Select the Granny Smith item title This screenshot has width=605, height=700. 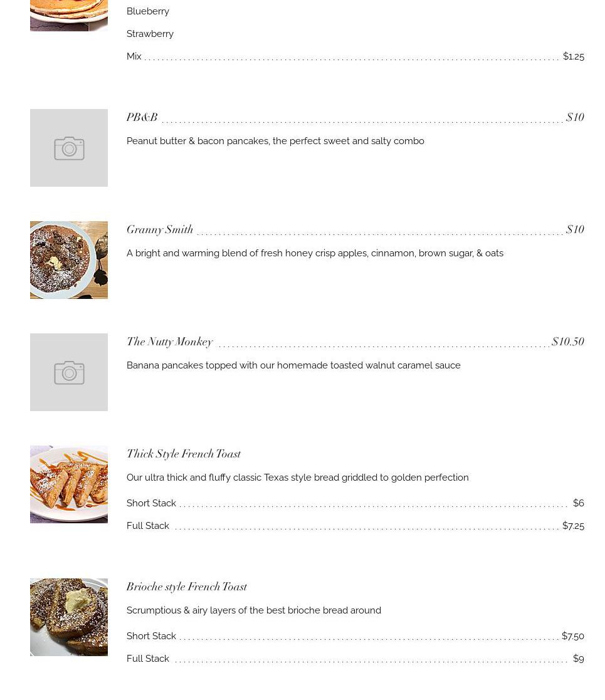point(160,229)
